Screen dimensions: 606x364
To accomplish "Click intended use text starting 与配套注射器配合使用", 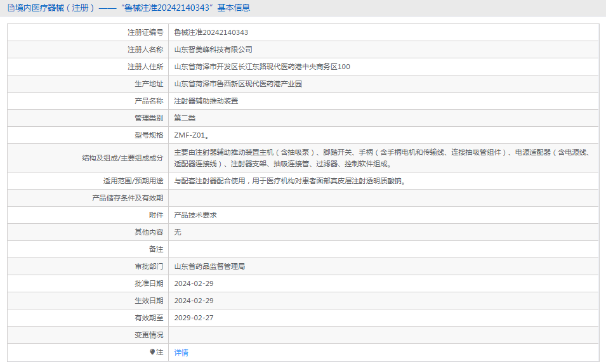I will [x=291, y=181].
